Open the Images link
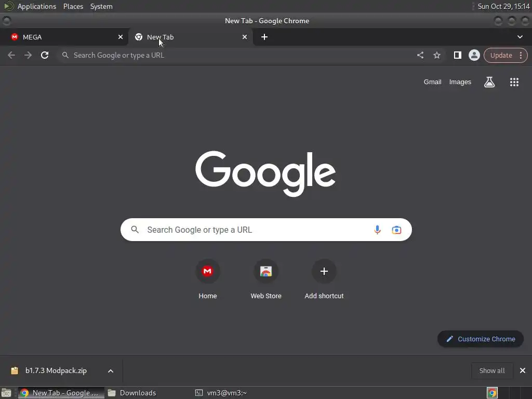Image resolution: width=532 pixels, height=399 pixels. click(x=460, y=82)
